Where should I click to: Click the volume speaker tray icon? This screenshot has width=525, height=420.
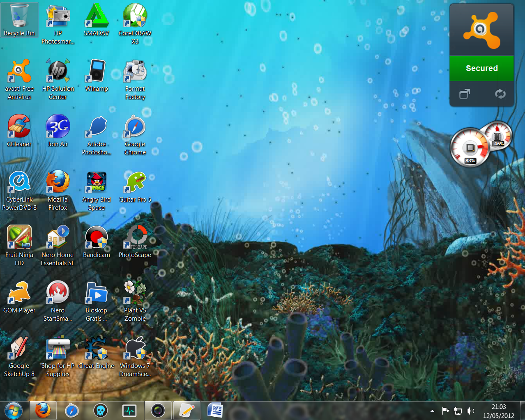point(470,411)
